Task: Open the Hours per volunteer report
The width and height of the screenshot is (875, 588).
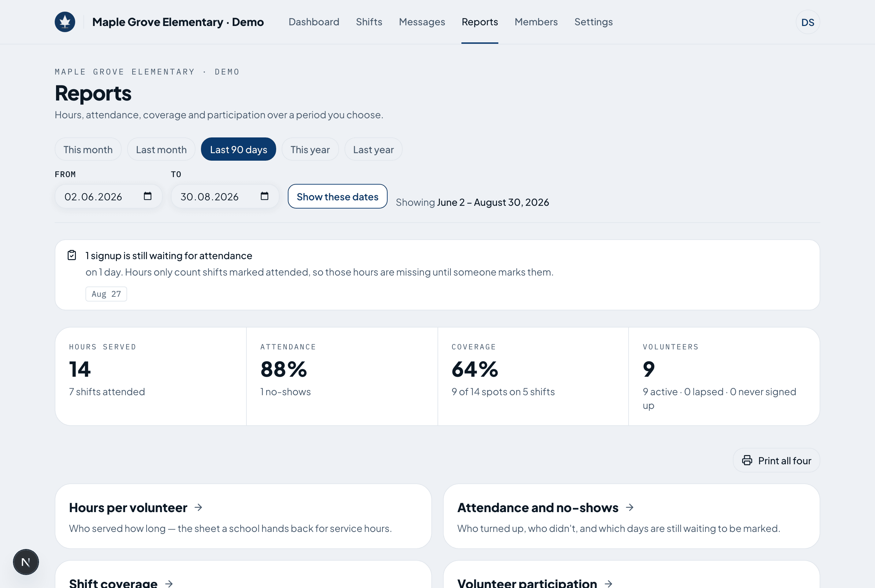Action: click(x=243, y=516)
